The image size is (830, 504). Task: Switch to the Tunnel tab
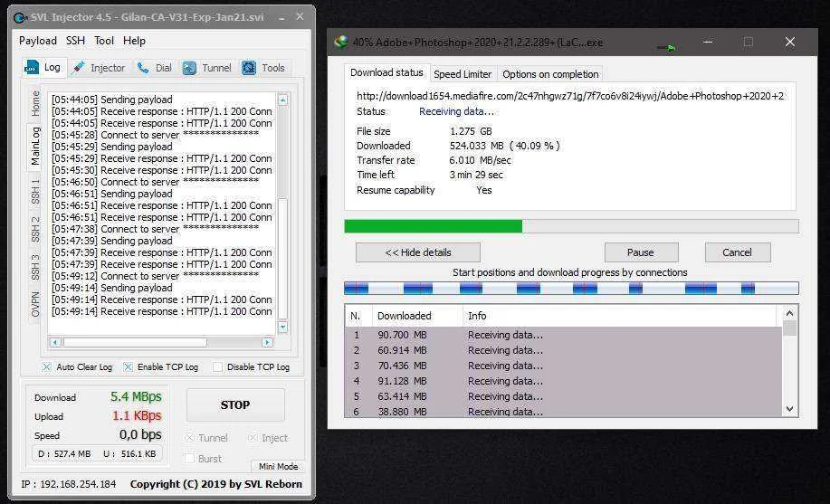click(207, 68)
